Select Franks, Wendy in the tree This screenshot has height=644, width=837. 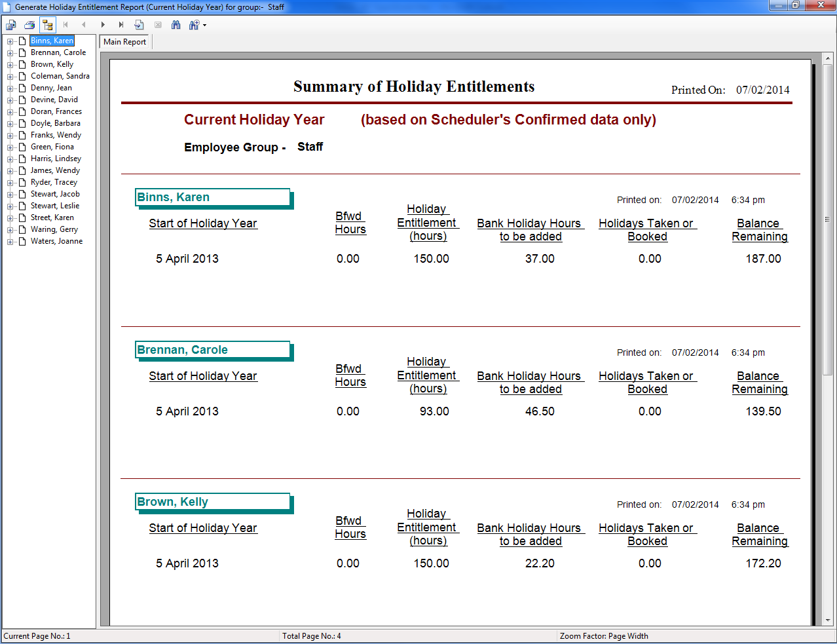56,135
